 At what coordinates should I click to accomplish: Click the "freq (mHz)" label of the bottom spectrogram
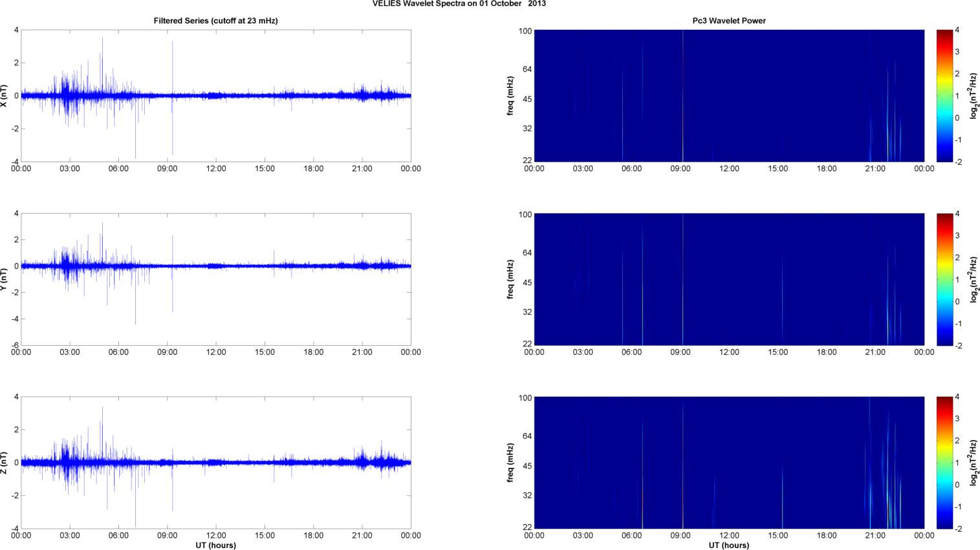pos(510,463)
